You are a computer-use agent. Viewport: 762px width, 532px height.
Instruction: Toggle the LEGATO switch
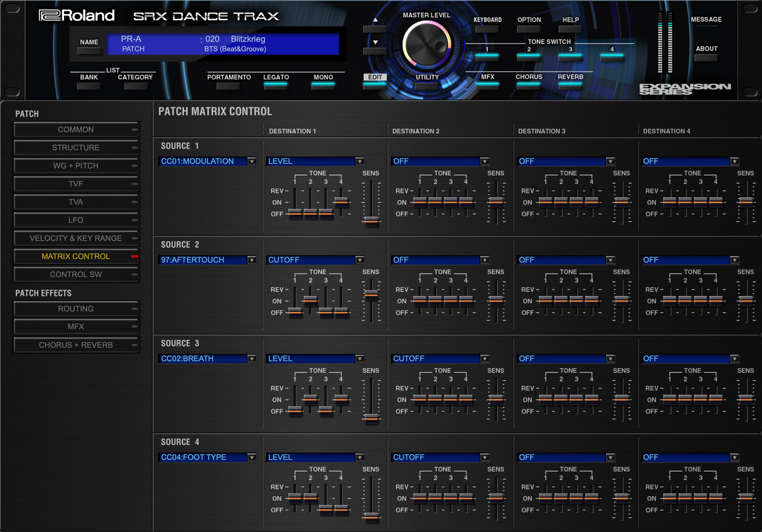click(276, 85)
